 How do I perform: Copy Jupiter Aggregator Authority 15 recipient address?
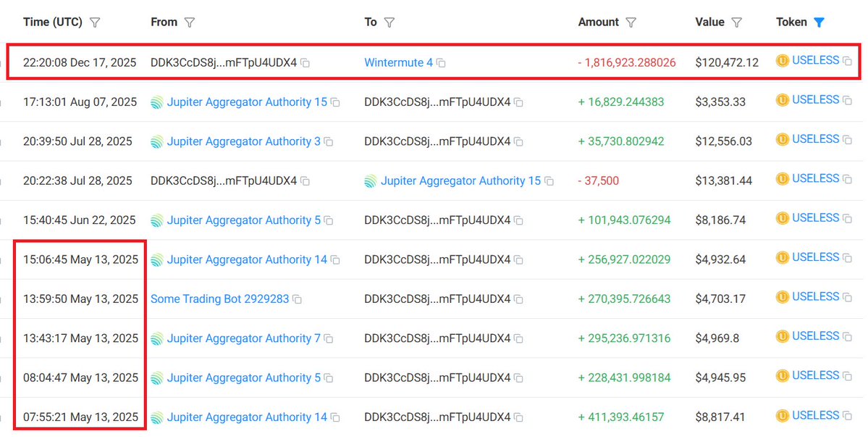[549, 181]
